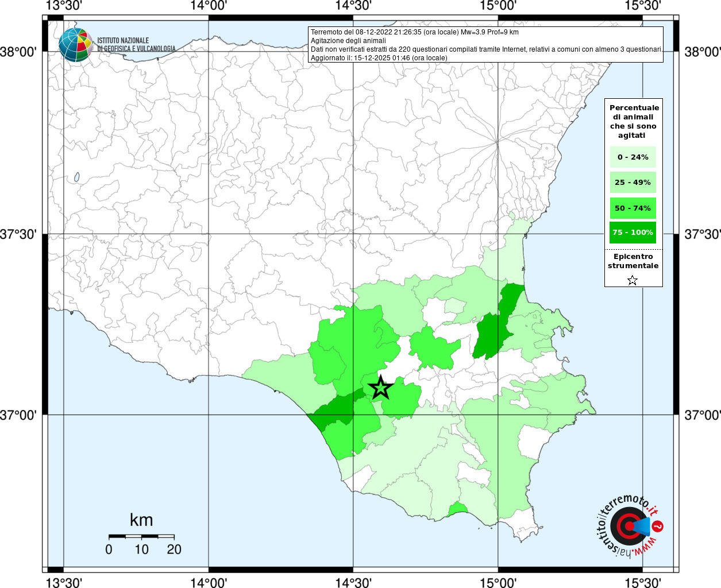
Task: Select the 75 - 100% legend swatch
Action: pos(633,233)
